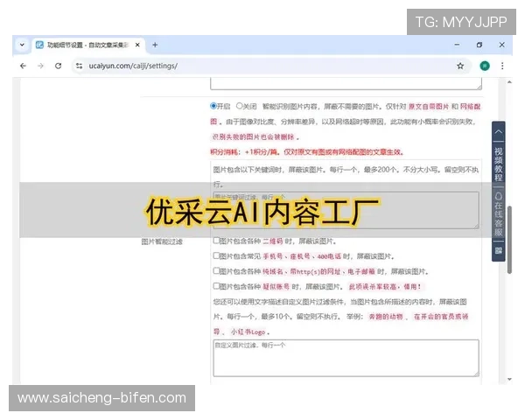This screenshot has height=420, width=525.
Task: Click the page vertical scrollbar thumb
Action: point(509,240)
